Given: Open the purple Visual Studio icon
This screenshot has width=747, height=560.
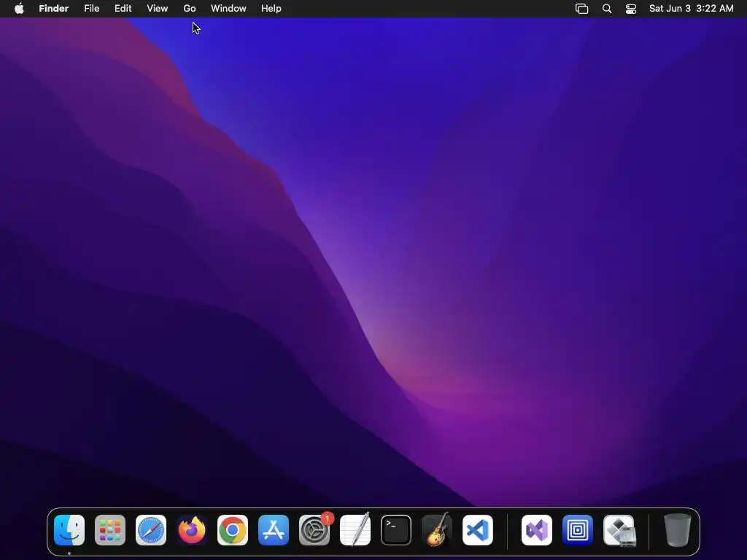Looking at the screenshot, I should pos(537,530).
